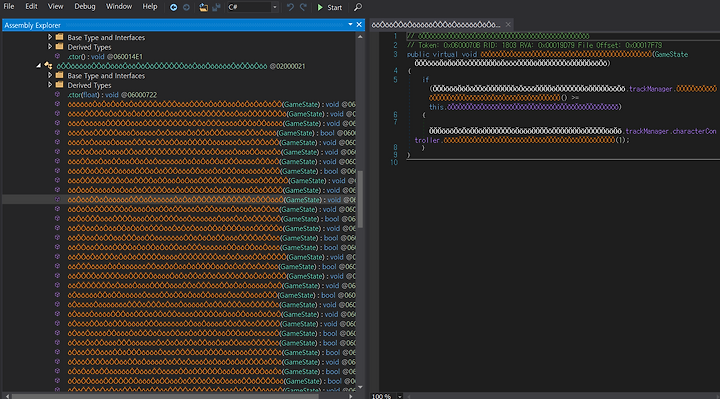Click folder icon of first Base Type and Interfaces

tap(60, 37)
